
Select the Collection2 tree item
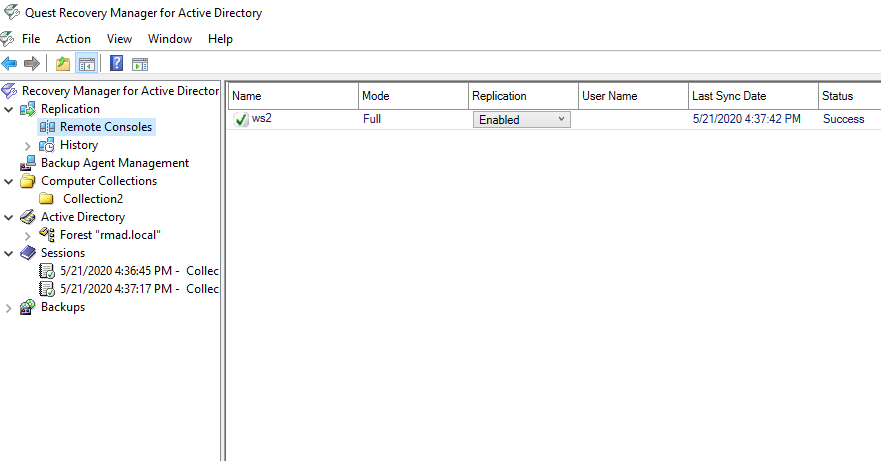pyautogui.click(x=93, y=199)
